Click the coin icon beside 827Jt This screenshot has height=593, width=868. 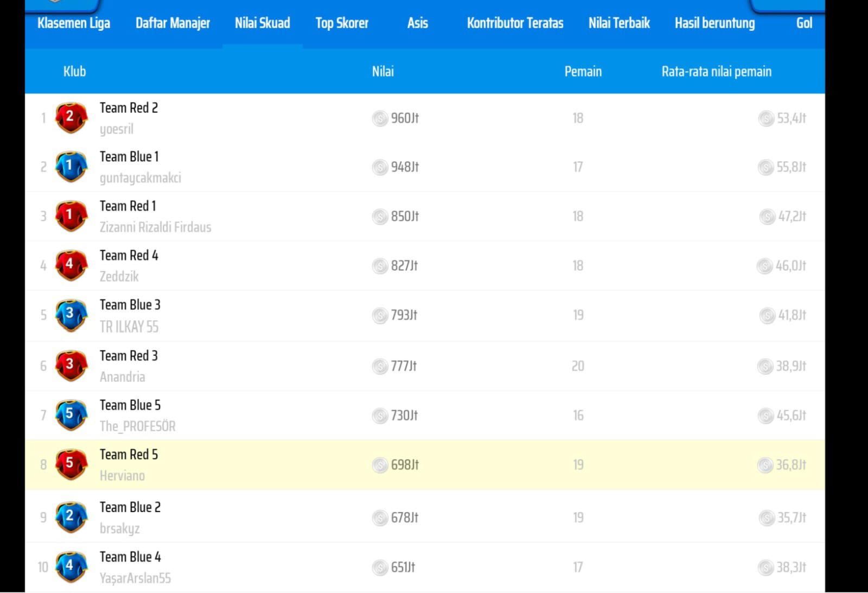[380, 266]
